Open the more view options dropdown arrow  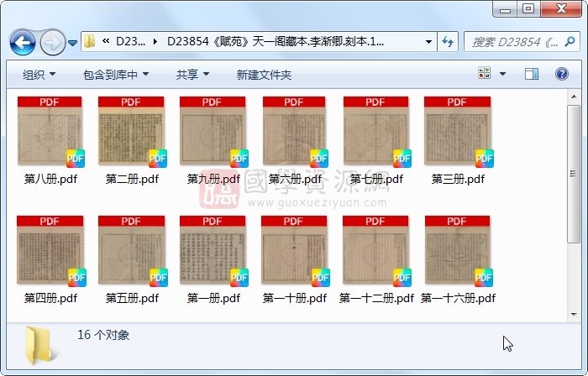pos(503,74)
